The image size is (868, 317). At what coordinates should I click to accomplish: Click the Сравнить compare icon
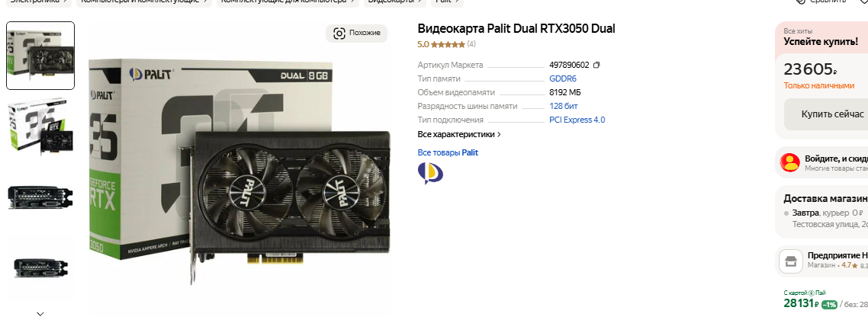(x=800, y=2)
